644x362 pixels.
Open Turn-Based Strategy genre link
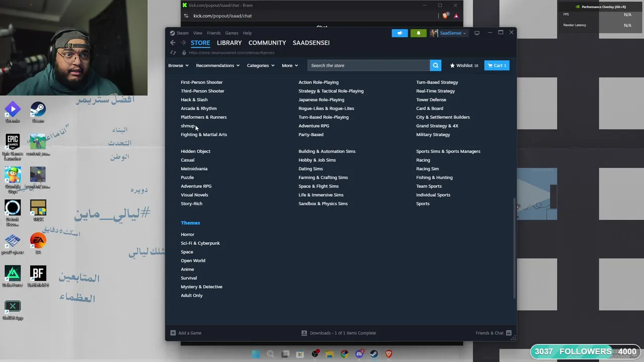[437, 82]
